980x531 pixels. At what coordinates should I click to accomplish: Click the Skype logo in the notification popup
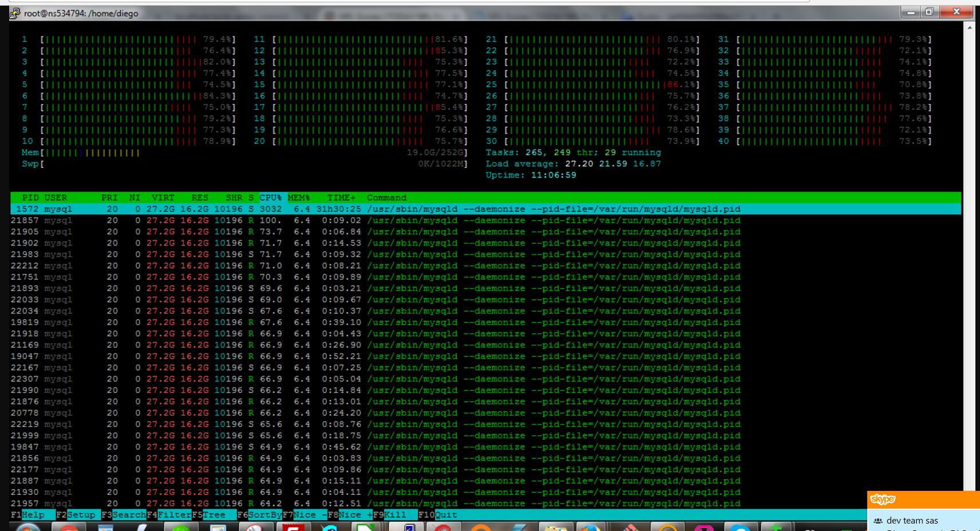882,499
